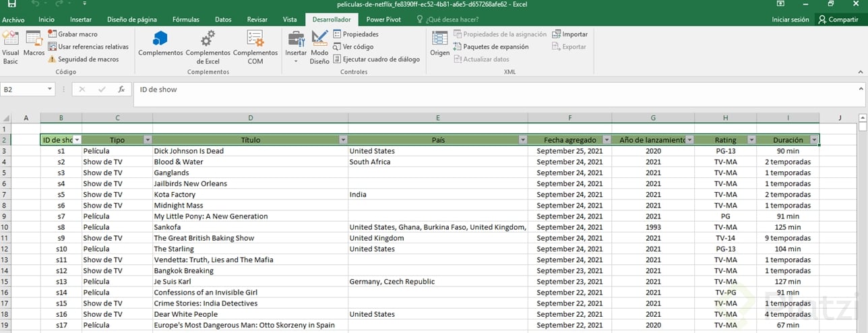The height and width of the screenshot is (333, 868).
Task: Click Importar XML data
Action: [569, 34]
